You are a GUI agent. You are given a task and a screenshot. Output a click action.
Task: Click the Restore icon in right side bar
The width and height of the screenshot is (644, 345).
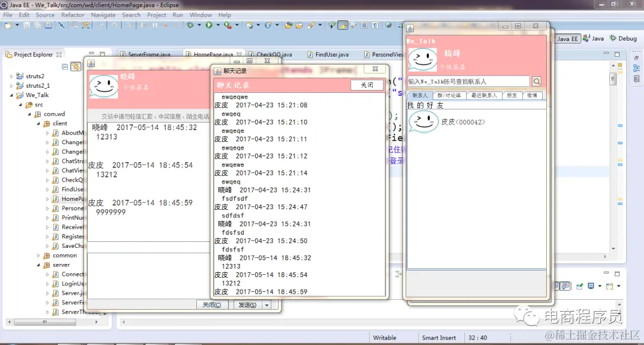[x=636, y=58]
